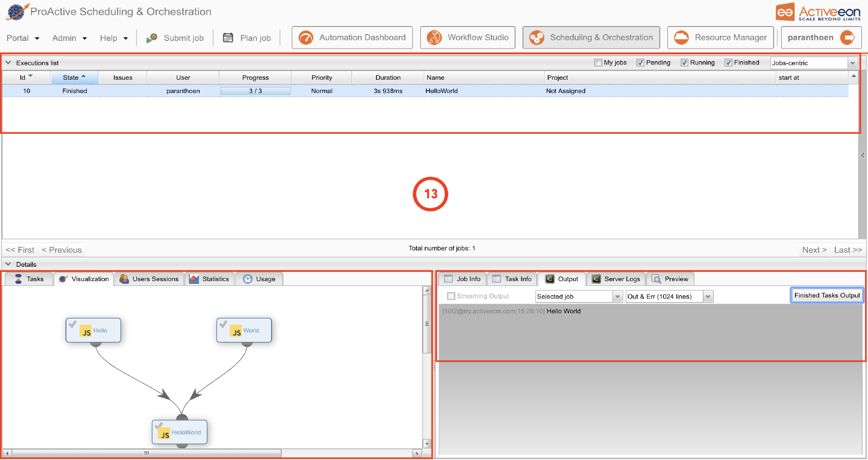Uncheck the Running filter checkbox
The width and height of the screenshot is (868, 460).
click(684, 63)
